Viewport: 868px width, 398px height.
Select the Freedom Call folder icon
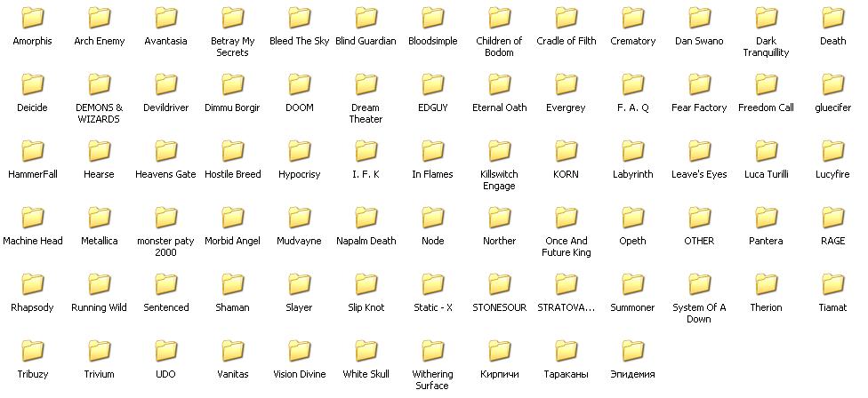click(767, 84)
